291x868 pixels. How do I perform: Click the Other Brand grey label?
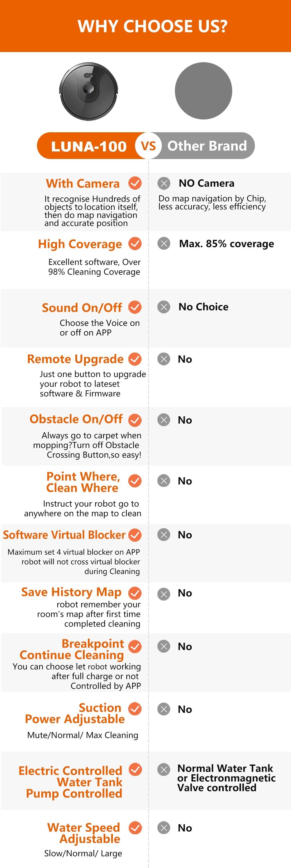(x=207, y=146)
